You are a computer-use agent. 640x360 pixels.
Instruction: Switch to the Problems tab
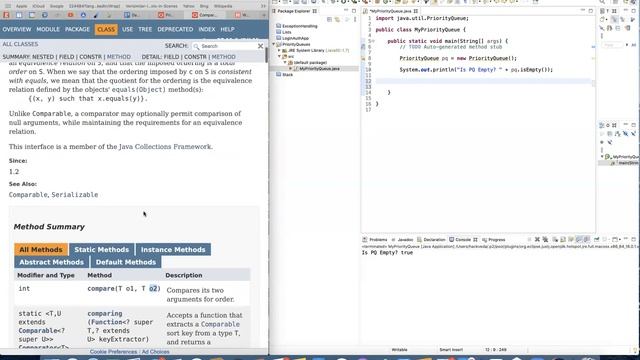[375, 240]
